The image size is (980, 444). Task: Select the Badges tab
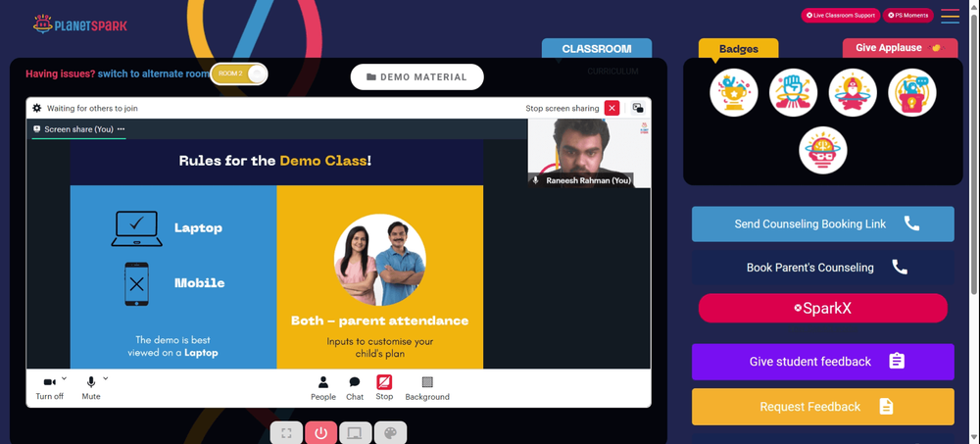pyautogui.click(x=738, y=49)
